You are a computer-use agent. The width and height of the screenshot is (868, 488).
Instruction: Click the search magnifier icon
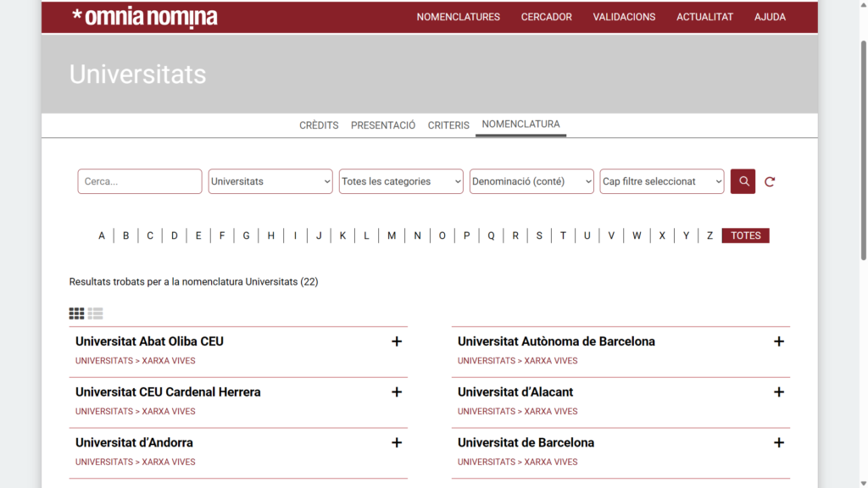[x=743, y=181]
